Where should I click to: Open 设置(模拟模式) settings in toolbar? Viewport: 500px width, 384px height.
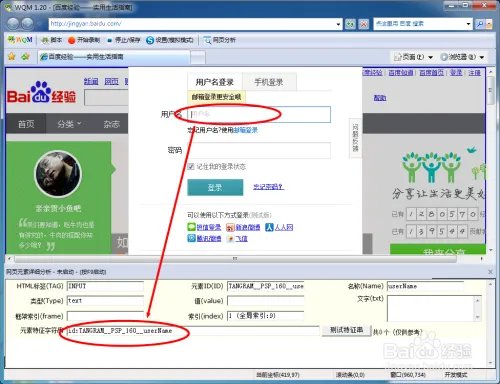tap(170, 40)
